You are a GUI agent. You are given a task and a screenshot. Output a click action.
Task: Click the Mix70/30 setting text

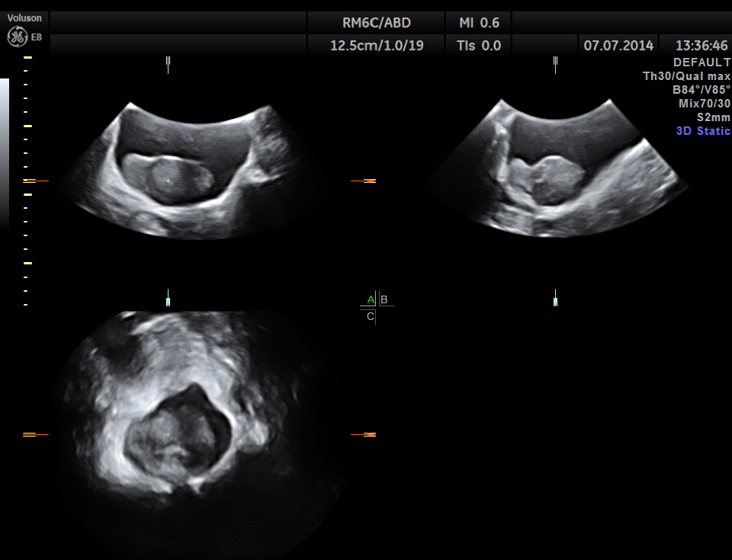pos(704,104)
